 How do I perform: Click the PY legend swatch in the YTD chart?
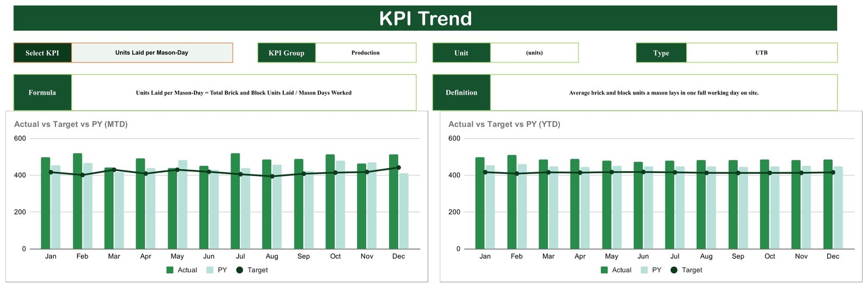(644, 270)
